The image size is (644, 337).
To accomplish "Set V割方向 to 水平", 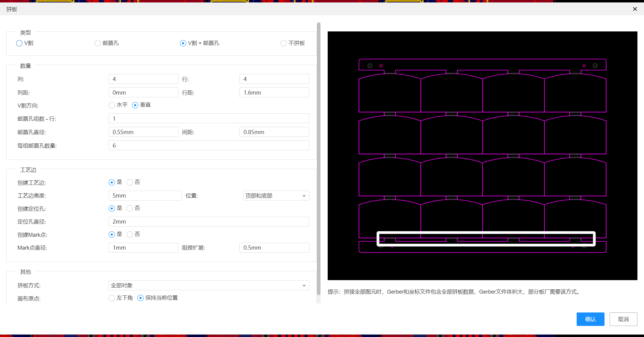I will coord(112,105).
